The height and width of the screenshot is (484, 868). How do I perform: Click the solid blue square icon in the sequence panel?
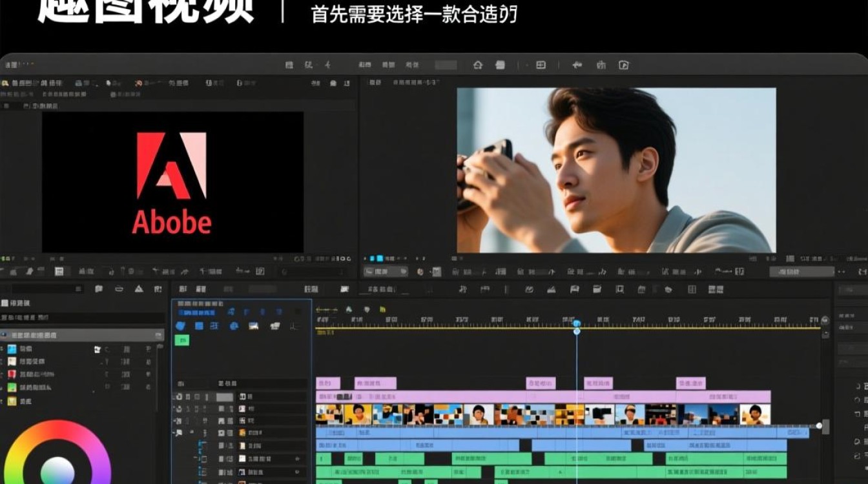(x=199, y=326)
